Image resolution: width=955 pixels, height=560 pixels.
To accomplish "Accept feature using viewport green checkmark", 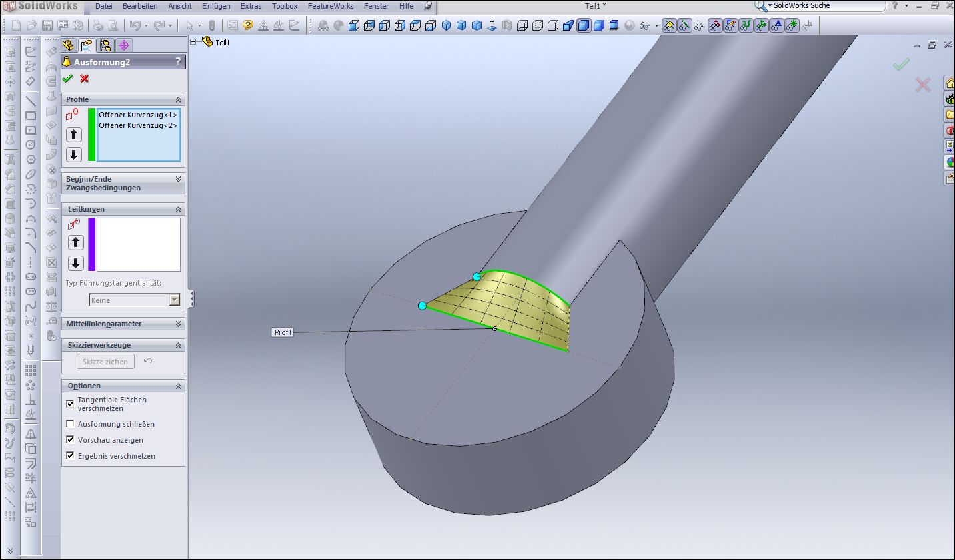I will 901,64.
